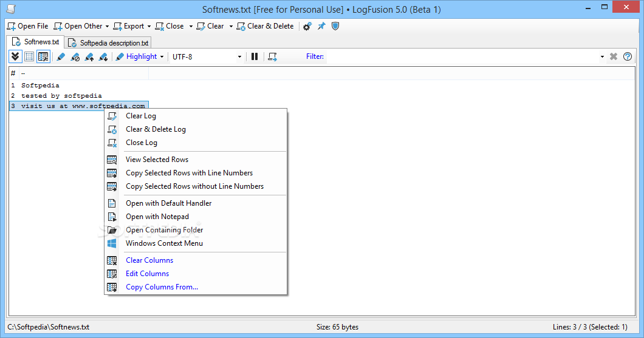The image size is (644, 338).
Task: Select row 3 'visit us at www.softpedia.com'
Action: click(x=79, y=106)
